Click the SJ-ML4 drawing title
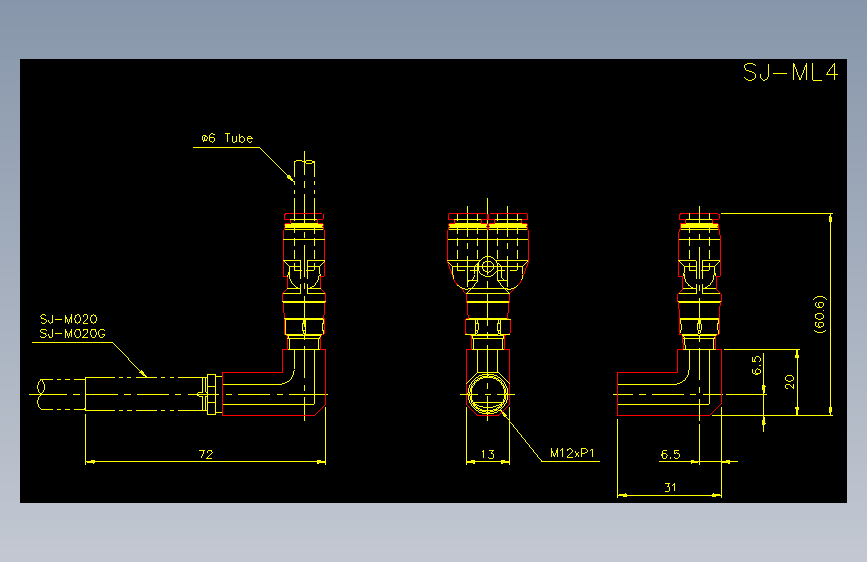 [791, 72]
